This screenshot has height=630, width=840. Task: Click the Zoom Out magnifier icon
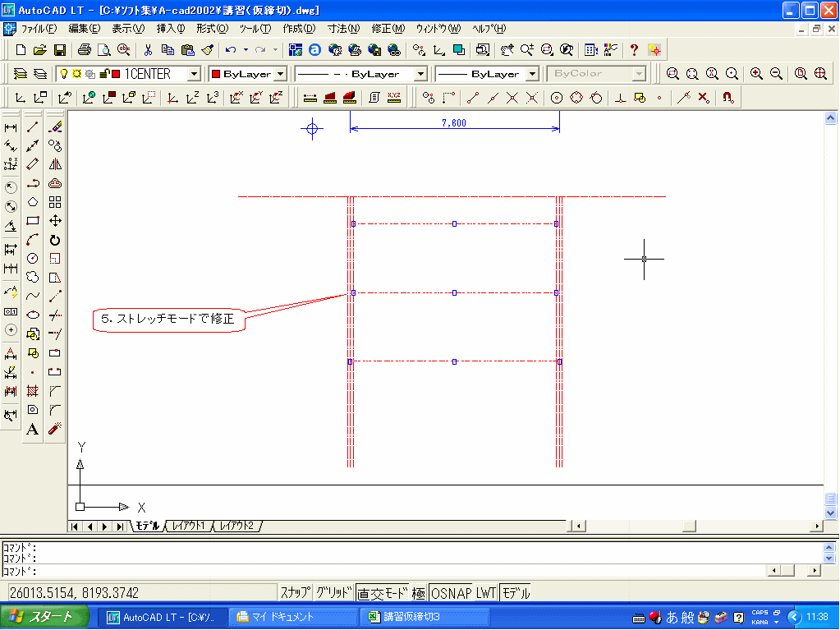(x=776, y=73)
